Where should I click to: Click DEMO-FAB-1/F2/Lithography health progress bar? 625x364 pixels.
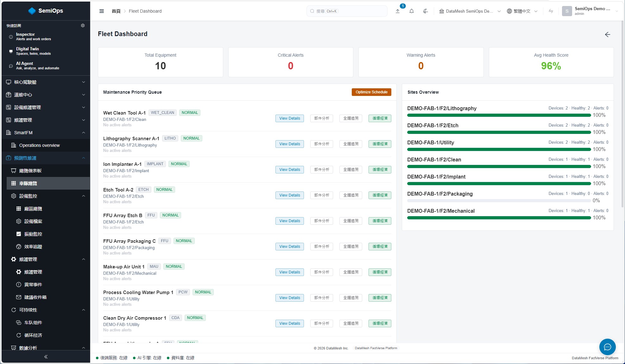click(x=499, y=115)
